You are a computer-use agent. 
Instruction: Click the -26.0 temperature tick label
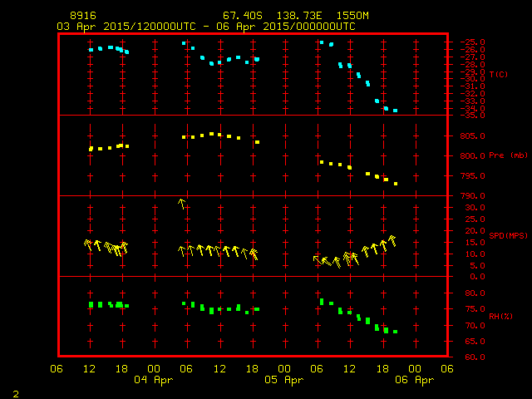click(x=473, y=50)
